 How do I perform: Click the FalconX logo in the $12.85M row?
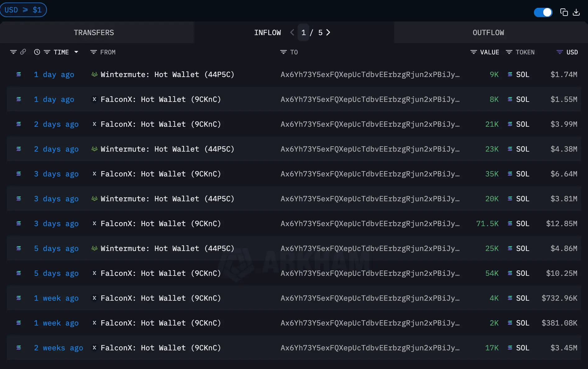pos(94,223)
